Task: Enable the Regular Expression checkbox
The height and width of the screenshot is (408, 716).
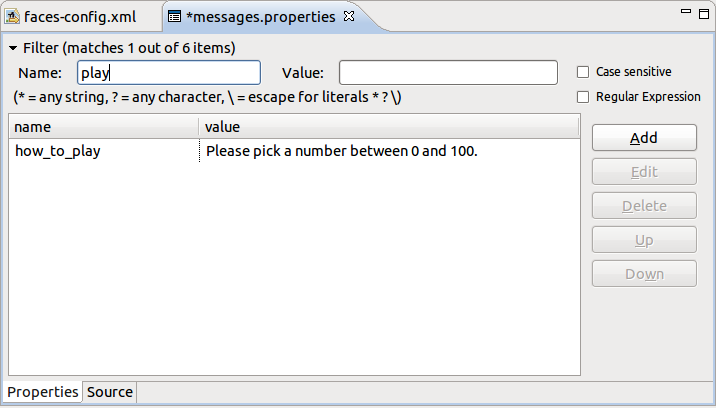Action: (x=583, y=97)
